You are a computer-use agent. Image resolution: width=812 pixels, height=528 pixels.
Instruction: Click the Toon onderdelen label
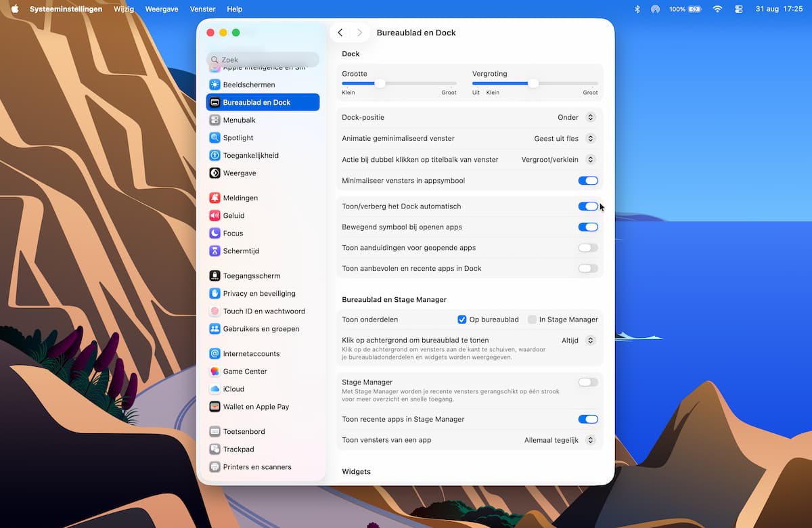[370, 320]
